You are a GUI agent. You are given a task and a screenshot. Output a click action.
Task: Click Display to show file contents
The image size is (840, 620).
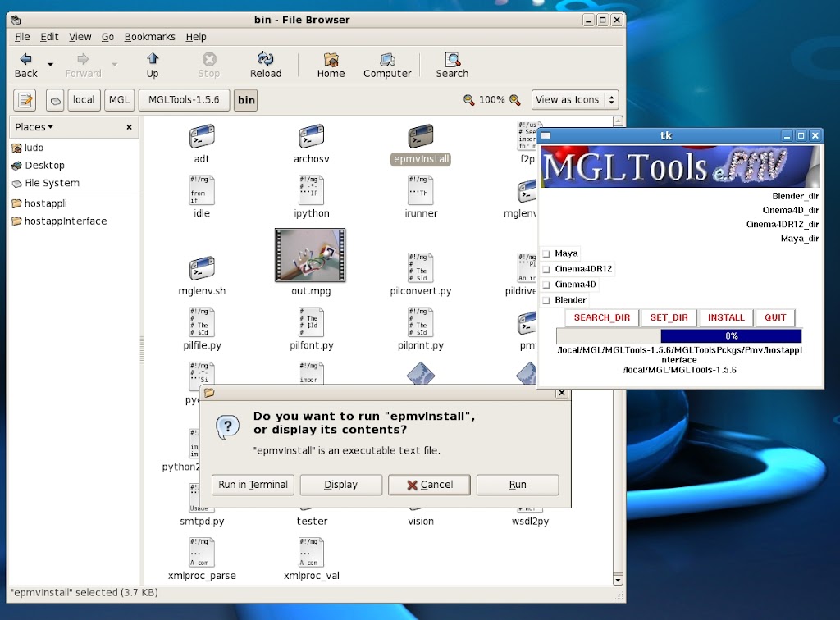(x=340, y=485)
